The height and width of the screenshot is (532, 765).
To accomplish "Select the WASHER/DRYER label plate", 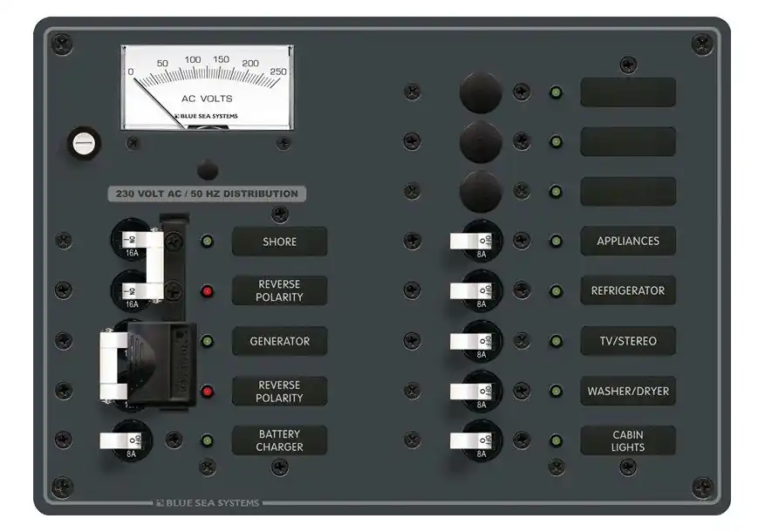I will (628, 391).
